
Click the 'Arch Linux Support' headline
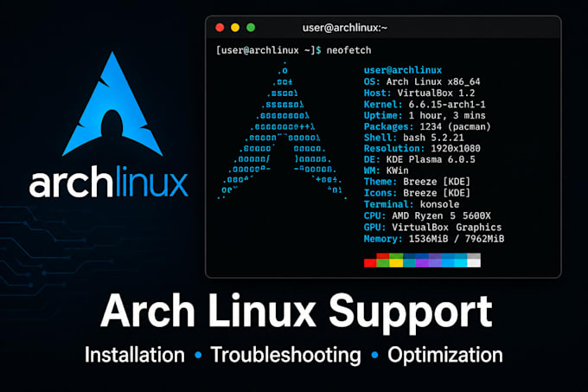click(297, 312)
